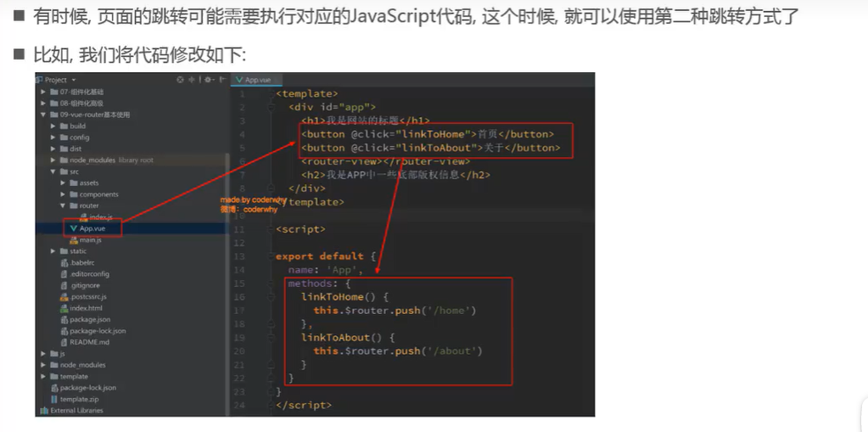The image size is (868, 432).
Task: Click the Vue icon next to App.vue in tree
Action: [73, 228]
